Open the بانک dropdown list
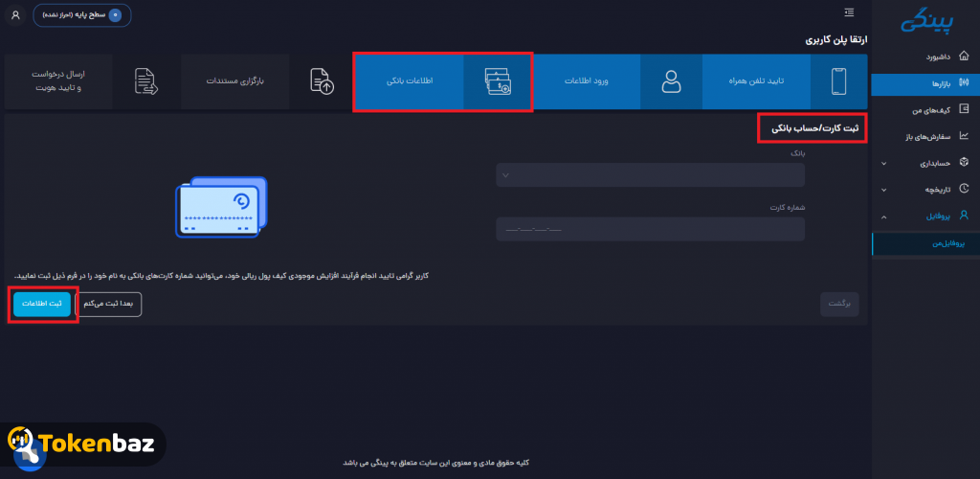This screenshot has width=980, height=479. click(650, 174)
